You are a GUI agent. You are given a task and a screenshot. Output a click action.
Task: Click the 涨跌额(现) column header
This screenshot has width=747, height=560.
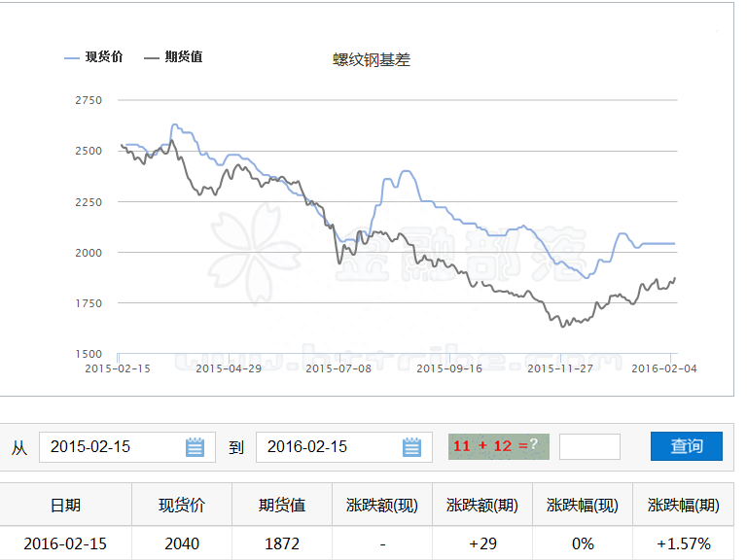click(x=382, y=505)
